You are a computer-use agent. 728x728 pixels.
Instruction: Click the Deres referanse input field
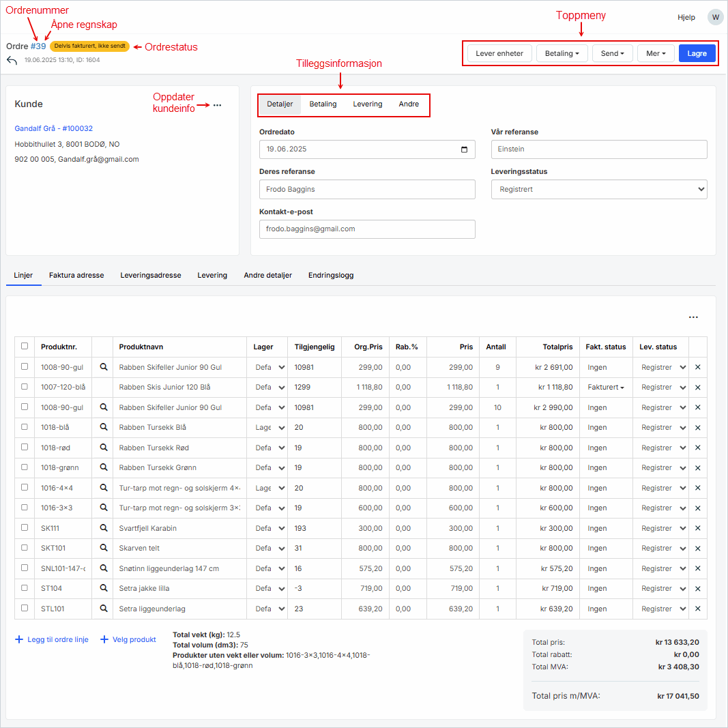tap(367, 189)
